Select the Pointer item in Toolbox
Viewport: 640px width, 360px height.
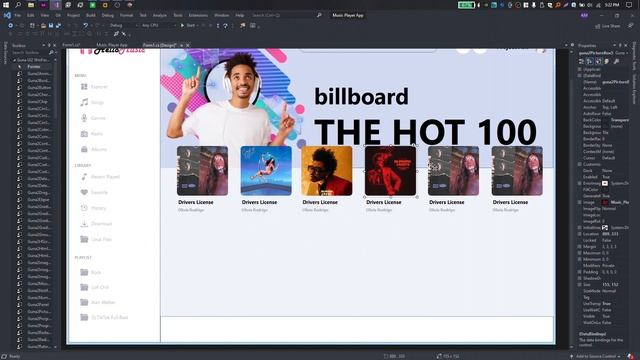pyautogui.click(x=35, y=67)
